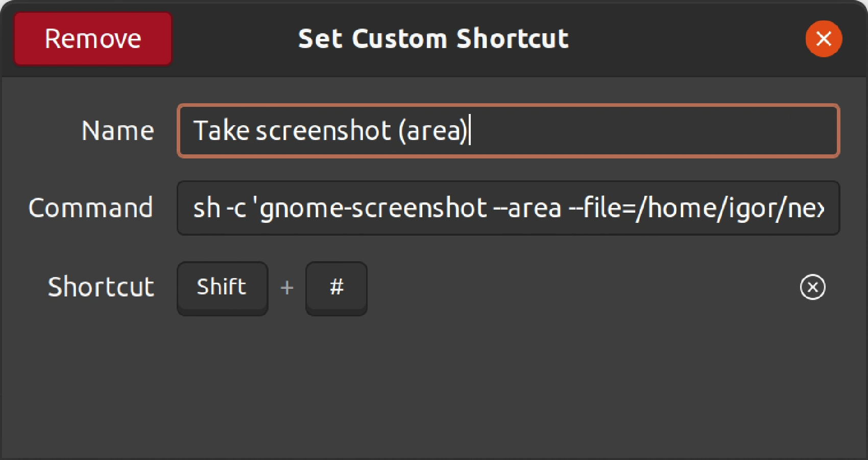Place cursor on '(area)' in Name field
Image resolution: width=868 pixels, height=460 pixels.
pyautogui.click(x=433, y=131)
